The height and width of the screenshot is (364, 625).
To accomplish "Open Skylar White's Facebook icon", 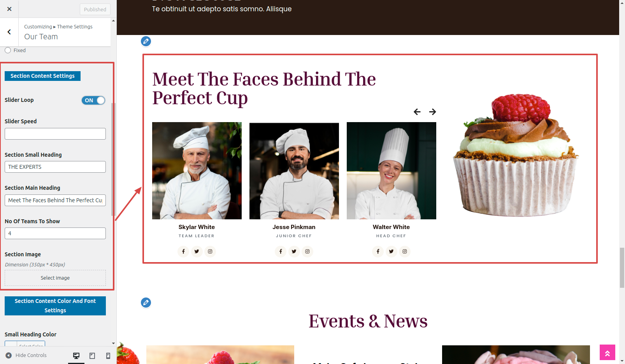I will point(183,252).
